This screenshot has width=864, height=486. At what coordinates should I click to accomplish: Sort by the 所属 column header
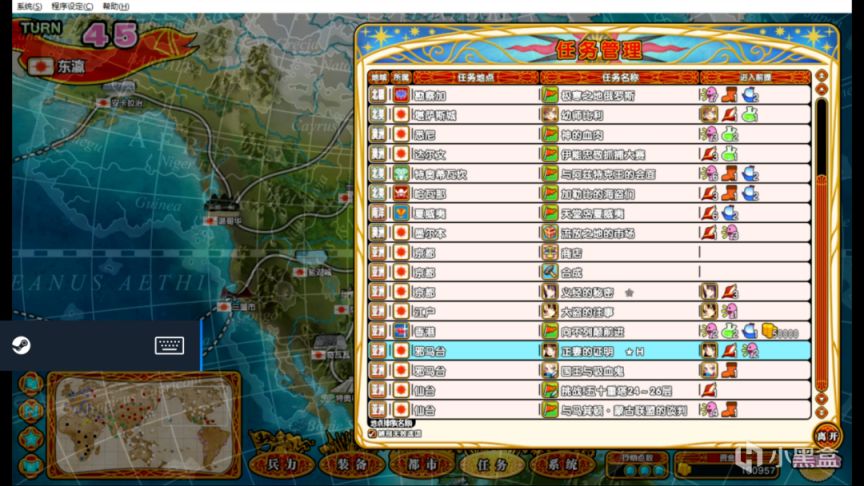point(401,78)
